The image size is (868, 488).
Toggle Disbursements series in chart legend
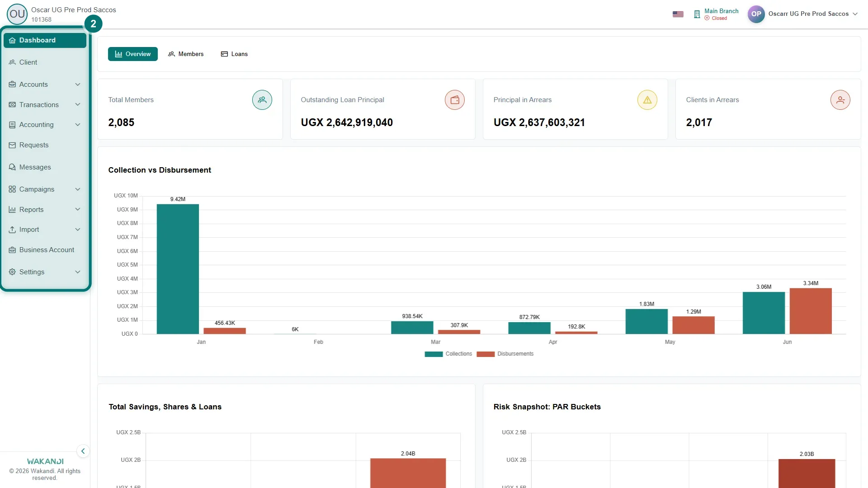(x=505, y=354)
